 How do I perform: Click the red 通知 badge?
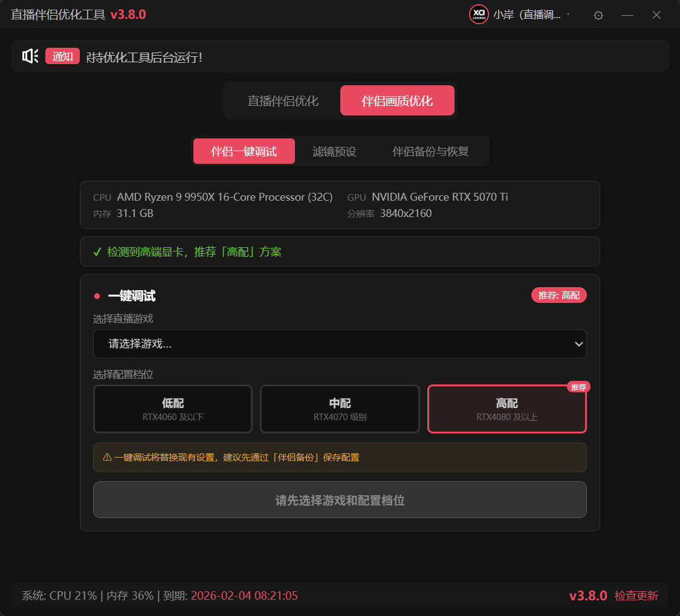[x=62, y=56]
